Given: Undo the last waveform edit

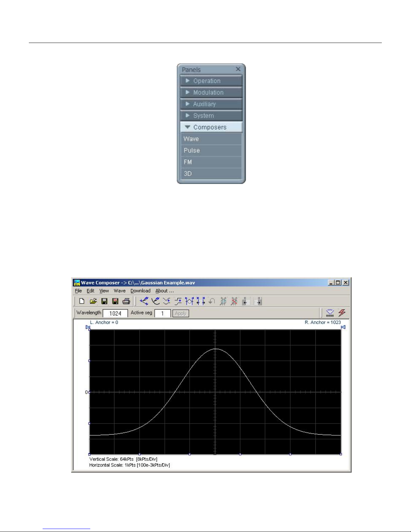Looking at the screenshot, I should [x=212, y=301].
